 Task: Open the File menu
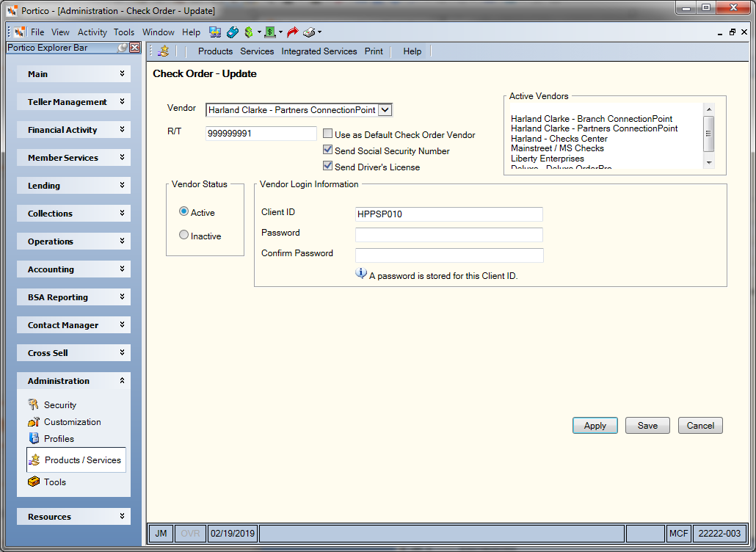37,32
